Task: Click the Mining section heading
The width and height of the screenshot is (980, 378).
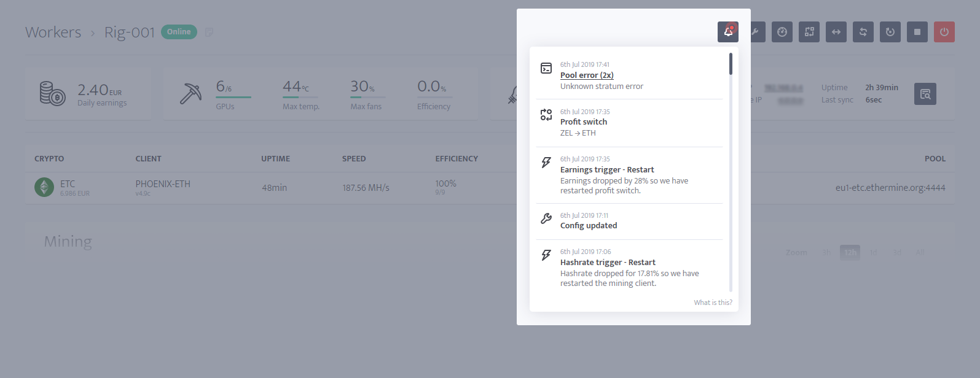Action: pos(68,242)
